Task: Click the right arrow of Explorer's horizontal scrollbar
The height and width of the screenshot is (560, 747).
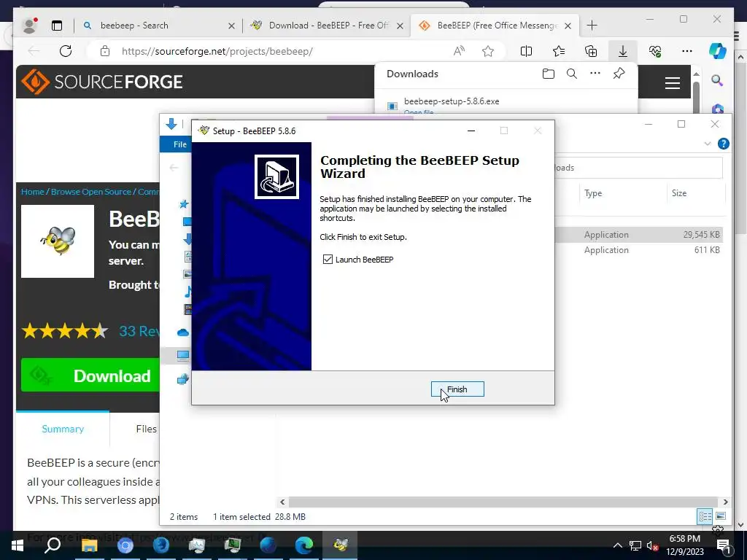Action: [725, 502]
